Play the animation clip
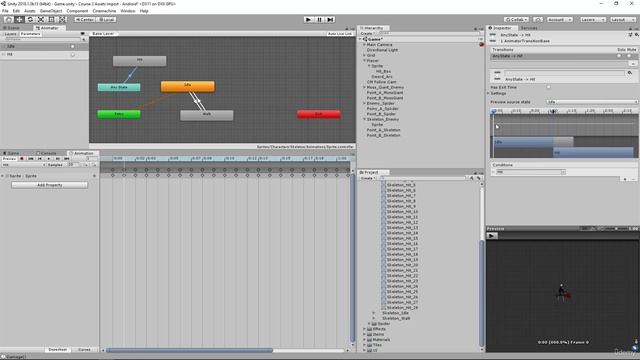The image size is (640, 360). (49, 158)
